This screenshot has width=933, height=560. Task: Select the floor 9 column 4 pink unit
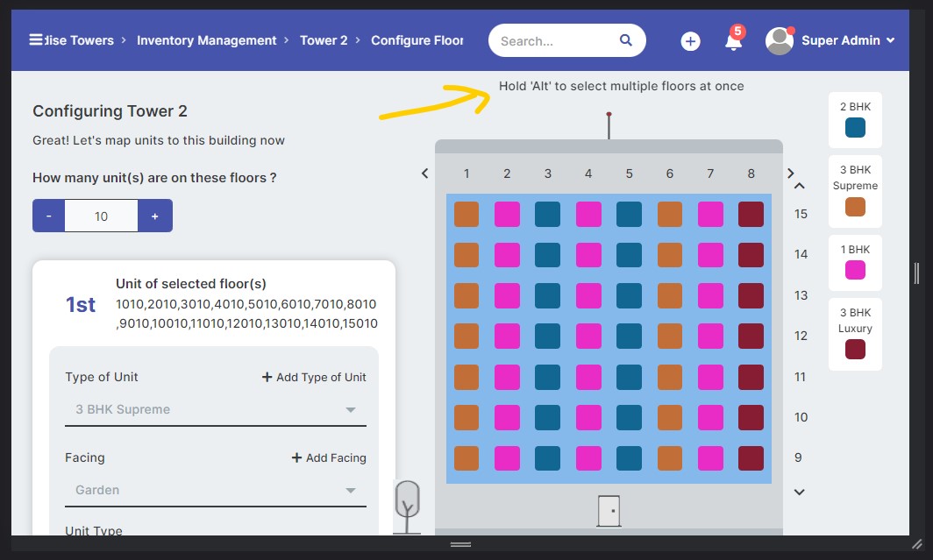point(588,458)
